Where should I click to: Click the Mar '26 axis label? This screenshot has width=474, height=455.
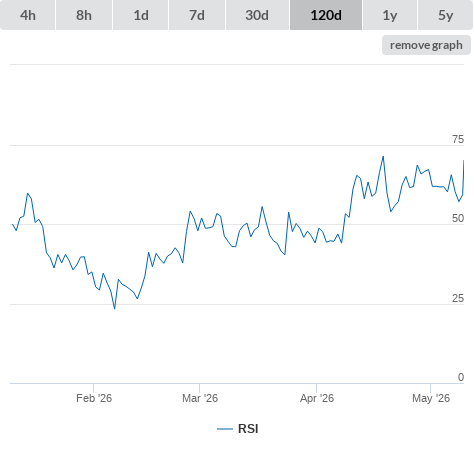coord(200,398)
